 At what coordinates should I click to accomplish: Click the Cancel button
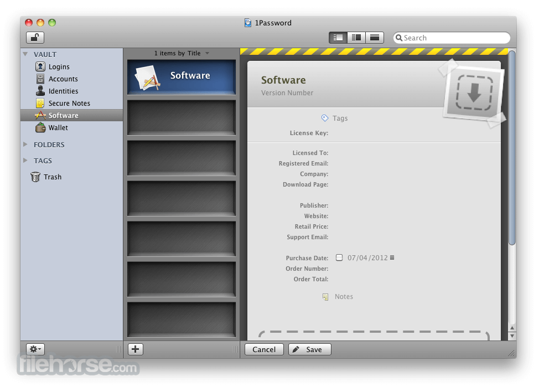[264, 349]
